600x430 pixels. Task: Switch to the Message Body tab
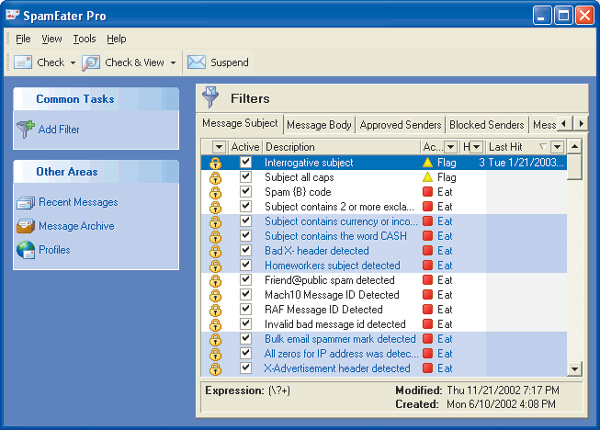pos(319,125)
